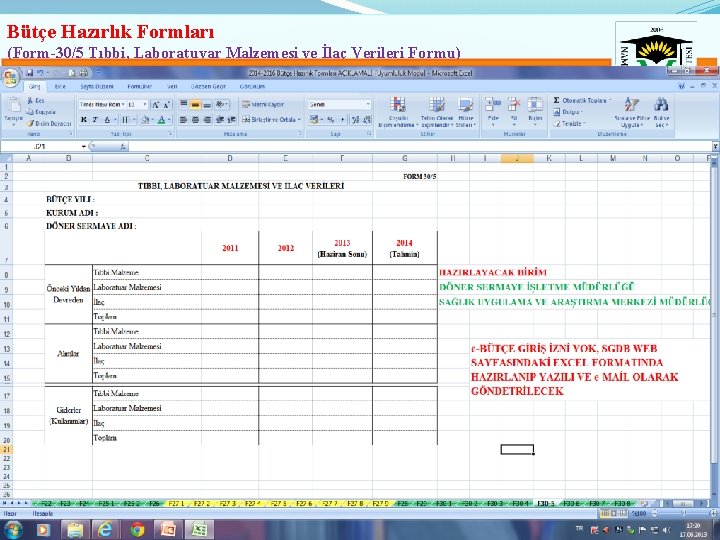Click the Windows Start orb
The height and width of the screenshot is (540, 720).
click(x=13, y=530)
